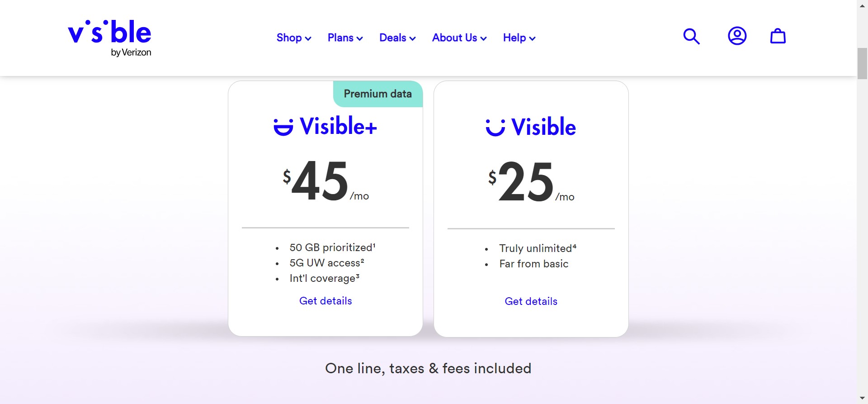Expand the Shop dropdown menu
868x404 pixels.
[293, 38]
